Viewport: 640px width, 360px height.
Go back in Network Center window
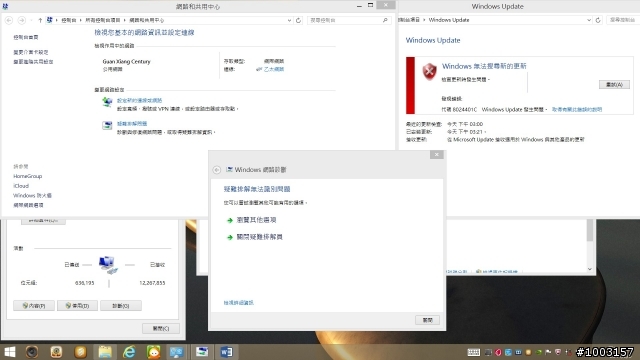pyautogui.click(x=9, y=20)
